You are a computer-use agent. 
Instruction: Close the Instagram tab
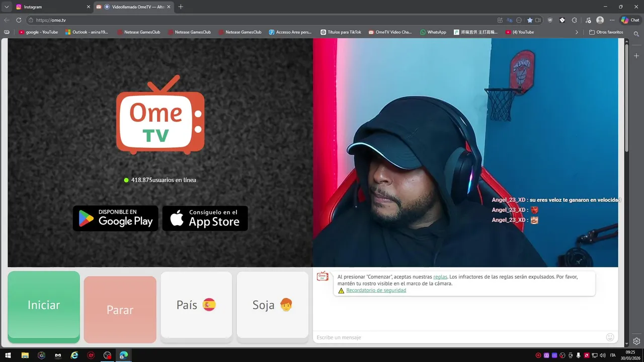click(89, 7)
